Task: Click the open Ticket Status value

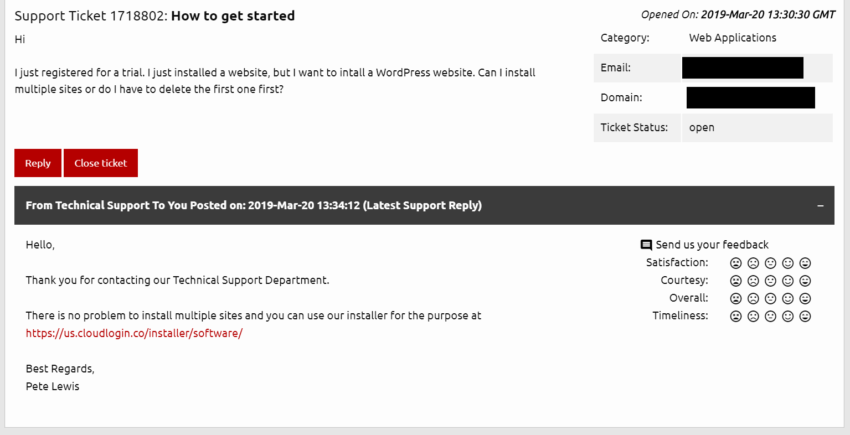Action: tap(701, 128)
